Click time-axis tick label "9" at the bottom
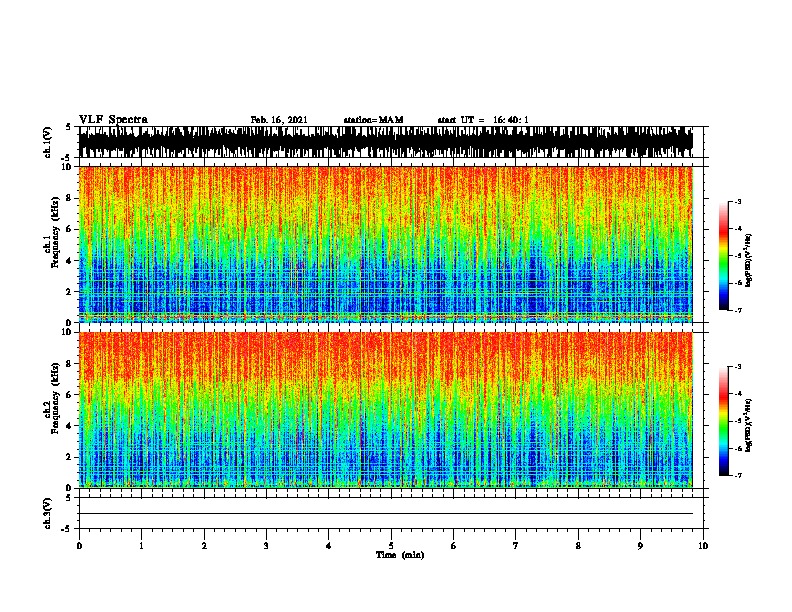The image size is (792, 612). point(640,546)
